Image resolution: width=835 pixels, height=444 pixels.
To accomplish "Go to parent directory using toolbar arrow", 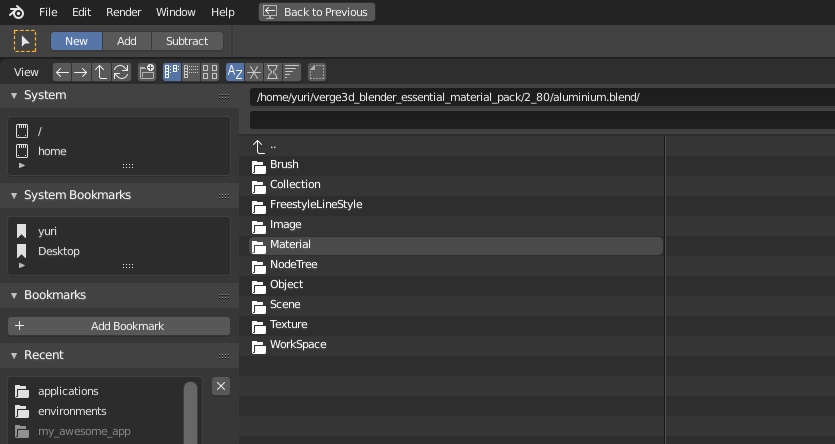I will point(101,72).
